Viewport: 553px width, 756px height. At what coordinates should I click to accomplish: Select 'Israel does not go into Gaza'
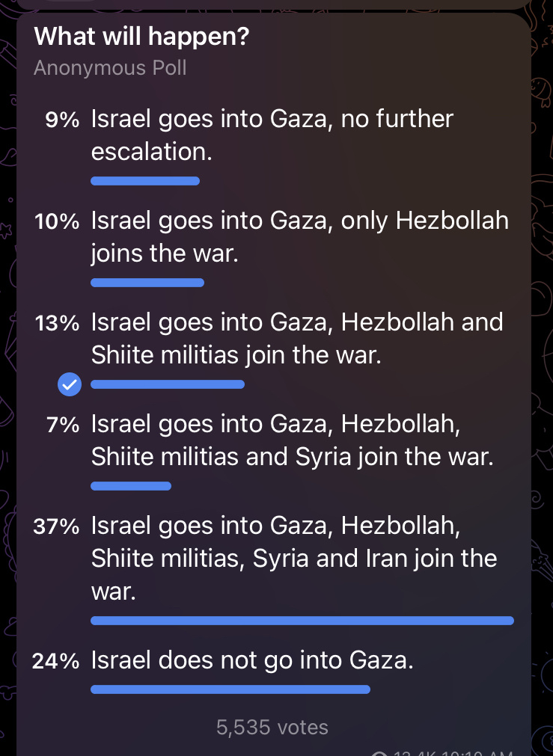[252, 660]
